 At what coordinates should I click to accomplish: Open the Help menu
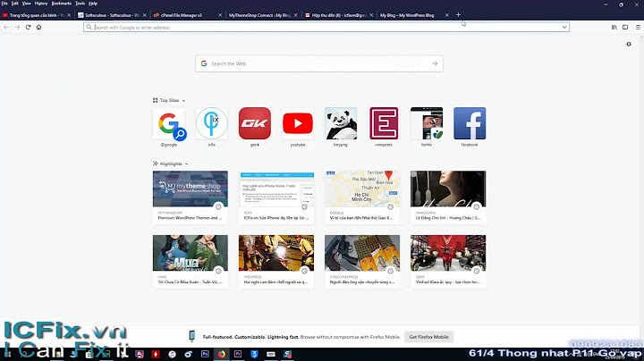(x=93, y=4)
